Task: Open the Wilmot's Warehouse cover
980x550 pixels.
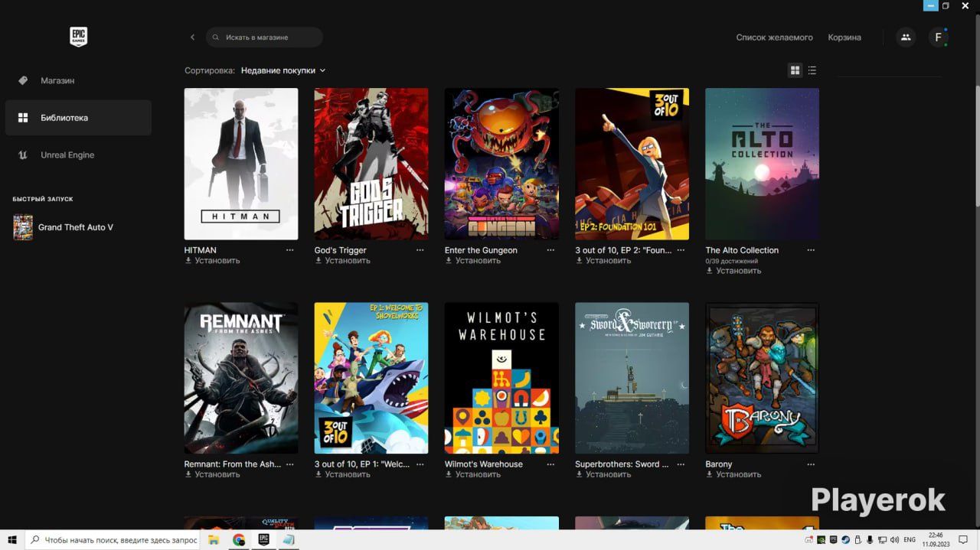Action: 501,378
